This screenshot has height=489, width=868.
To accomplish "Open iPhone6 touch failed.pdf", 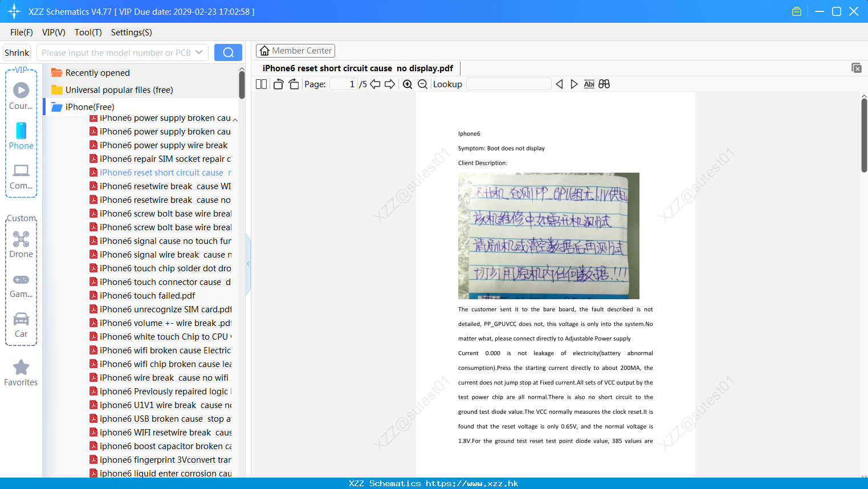I will (x=142, y=296).
